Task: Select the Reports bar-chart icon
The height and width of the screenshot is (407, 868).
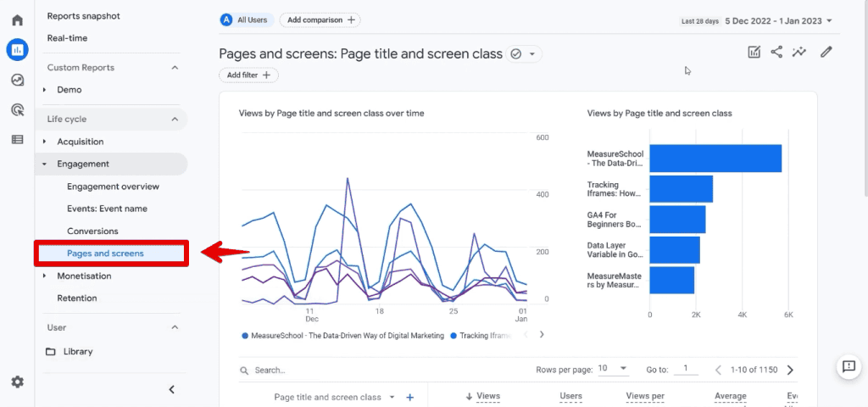Action: (17, 50)
